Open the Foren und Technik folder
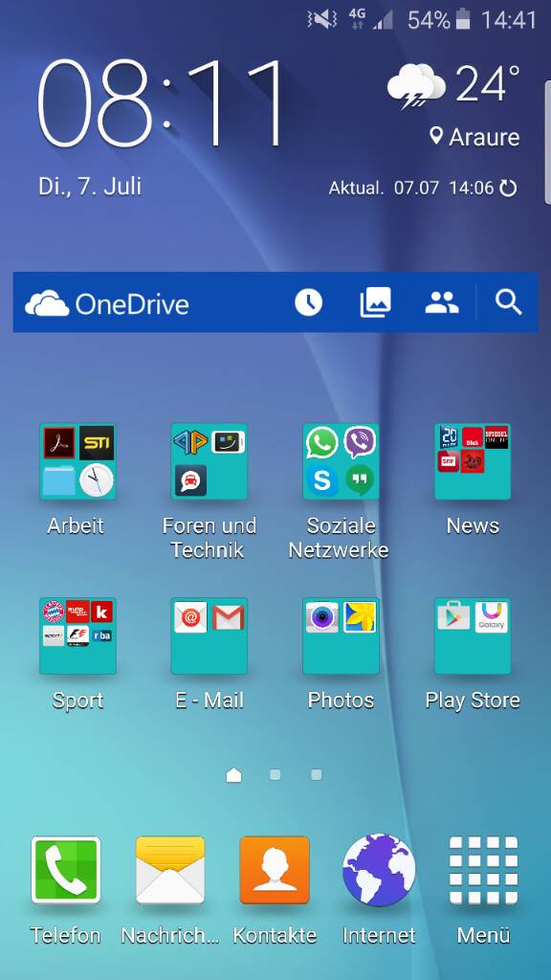This screenshot has height=980, width=551. tap(209, 461)
